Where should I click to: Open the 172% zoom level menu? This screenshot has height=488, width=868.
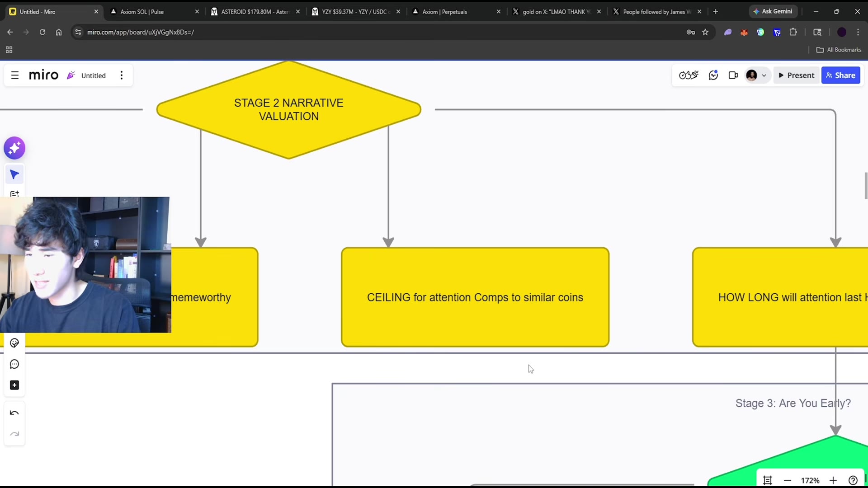(810, 480)
